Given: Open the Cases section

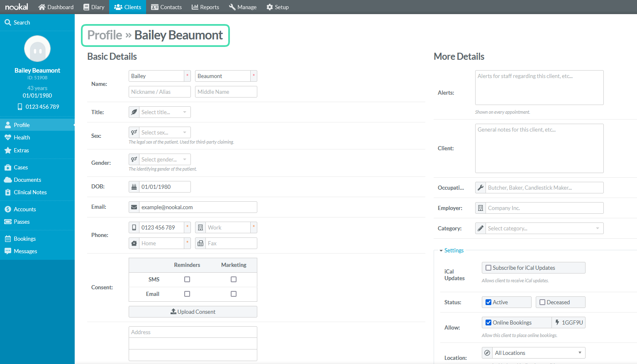Looking at the screenshot, I should [20, 167].
